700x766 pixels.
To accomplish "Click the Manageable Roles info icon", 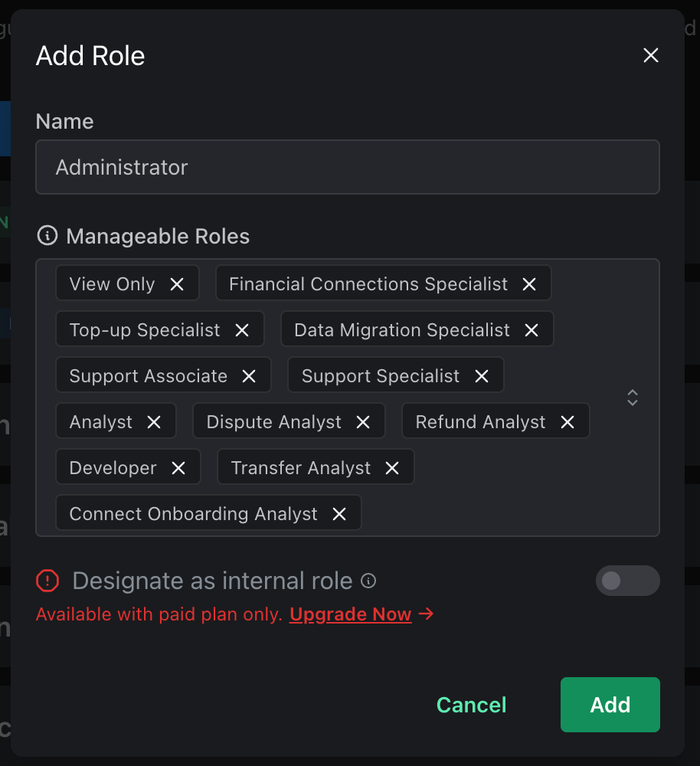I will coord(46,236).
